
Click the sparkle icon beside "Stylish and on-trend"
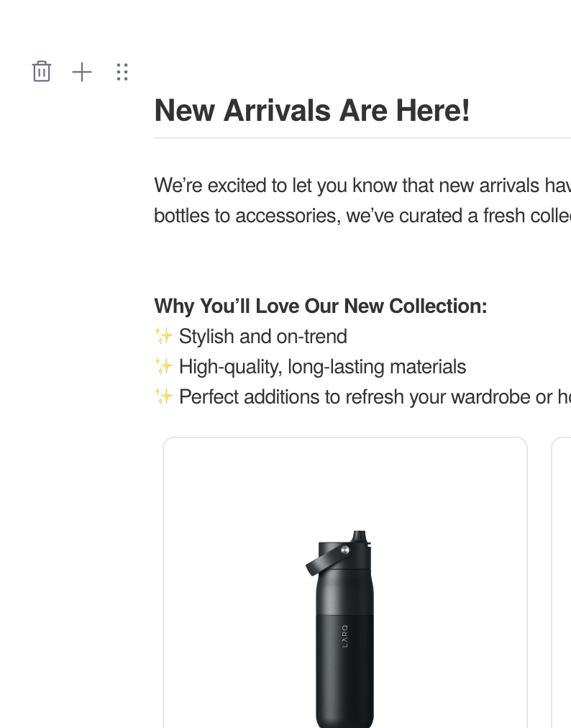pyautogui.click(x=163, y=336)
